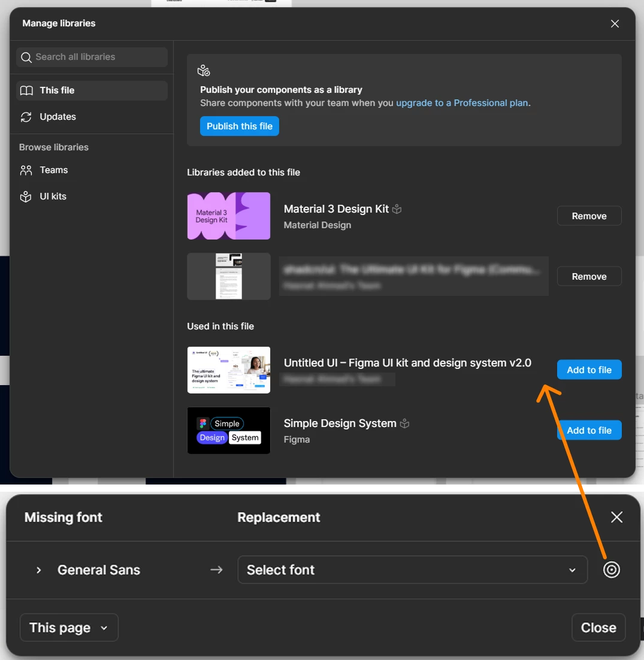Remove the Material 3 Design Kit library

589,216
